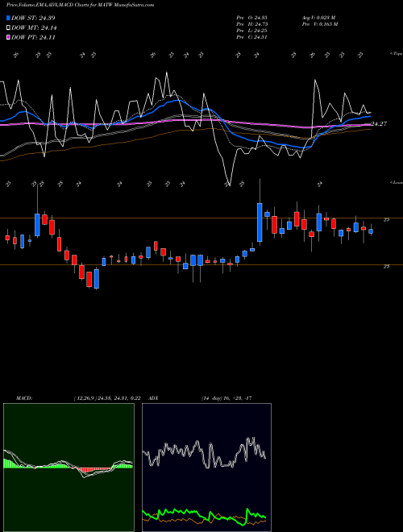This screenshot has width=403, height=532.
Task: Click the chart title mentioning MATW MunafaSutra.com
Action: pos(80,5)
